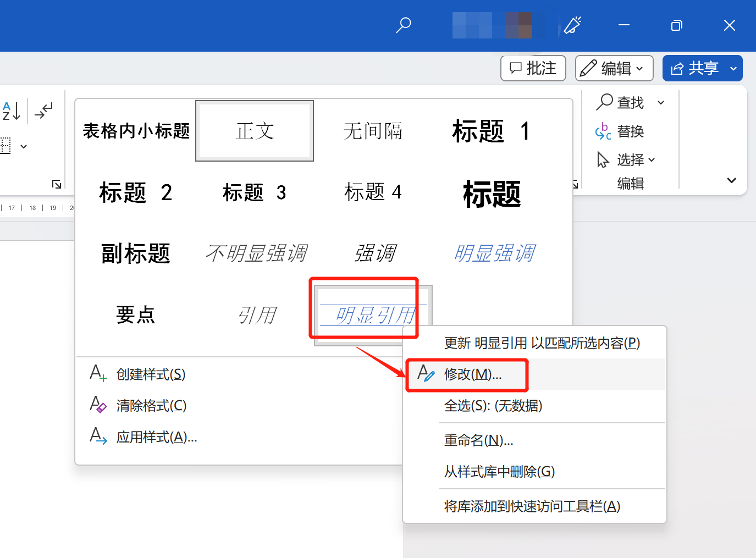Viewport: 756px width, 558px height.
Task: Click the A-Z sort icon
Action: point(12,111)
